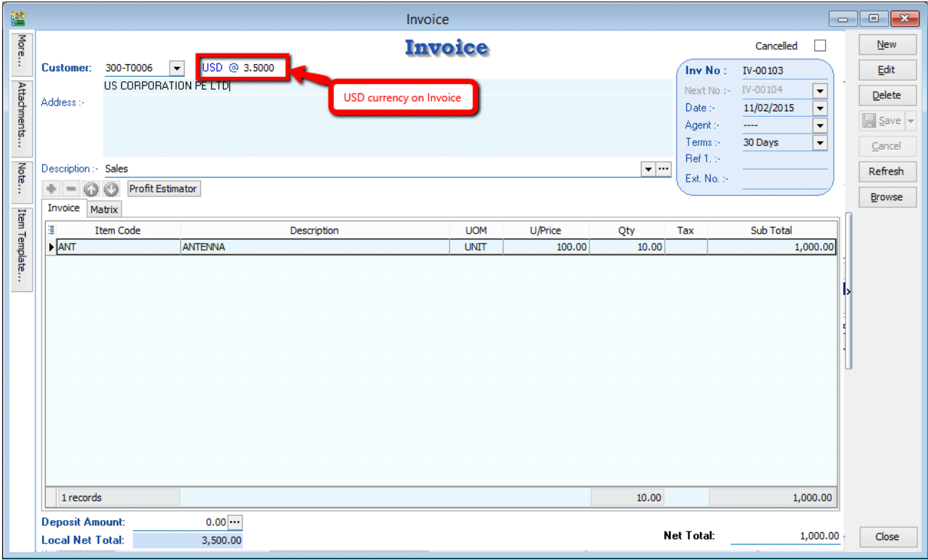Screen dimensions: 928x560
Task: Click the Ref 1 input field
Action: pos(784,160)
